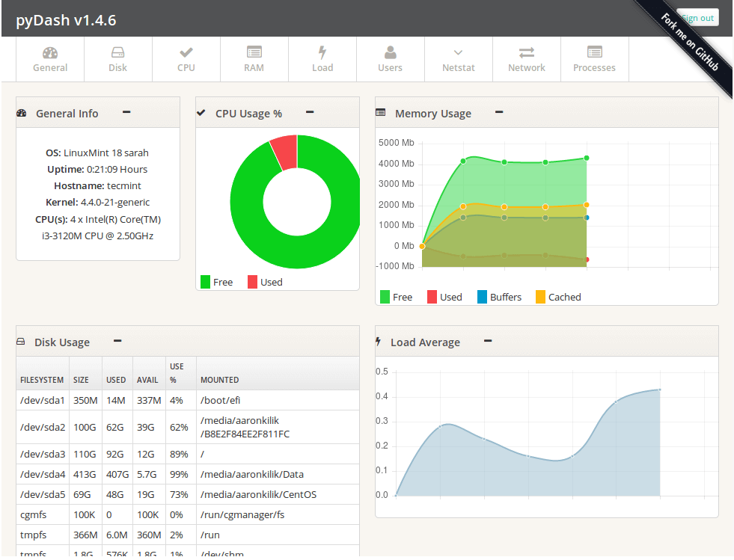This screenshot has width=734, height=560.
Task: Click the Sign out button
Action: tap(697, 18)
